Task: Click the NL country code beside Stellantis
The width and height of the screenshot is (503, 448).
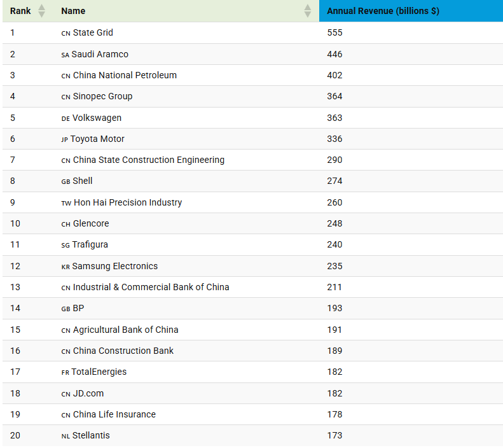Action: pyautogui.click(x=65, y=437)
